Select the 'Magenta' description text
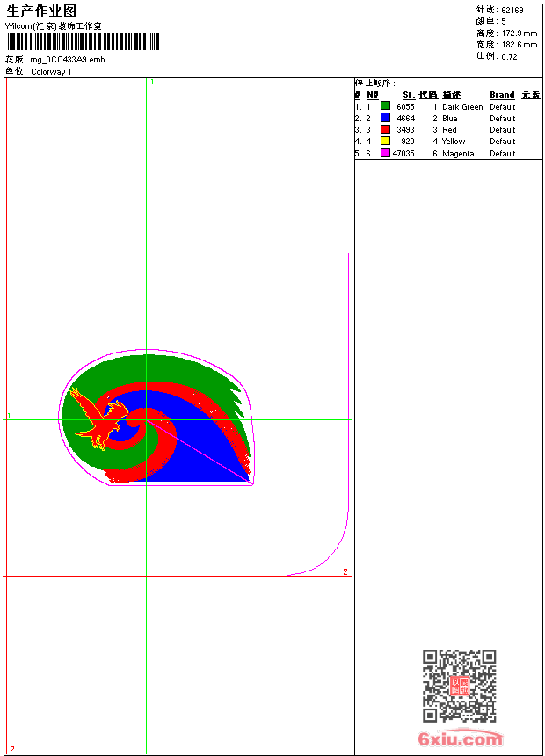 [458, 154]
